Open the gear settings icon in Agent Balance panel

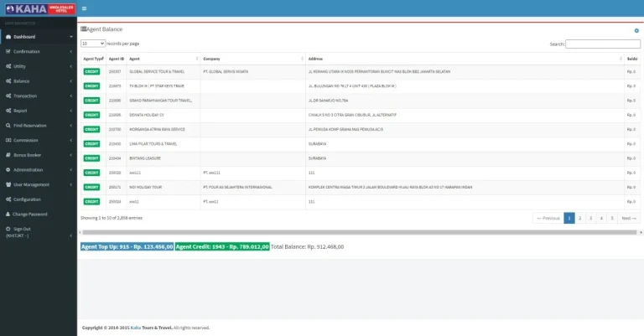[x=636, y=31]
